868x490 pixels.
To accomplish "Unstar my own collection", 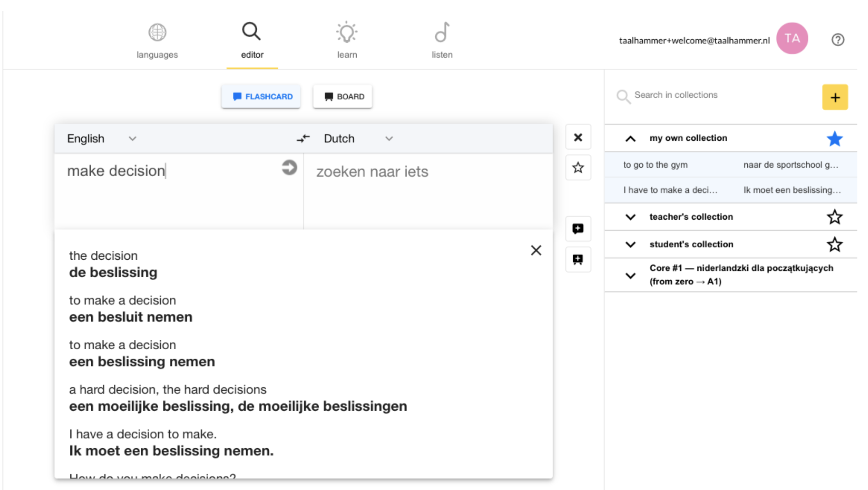I will point(834,139).
